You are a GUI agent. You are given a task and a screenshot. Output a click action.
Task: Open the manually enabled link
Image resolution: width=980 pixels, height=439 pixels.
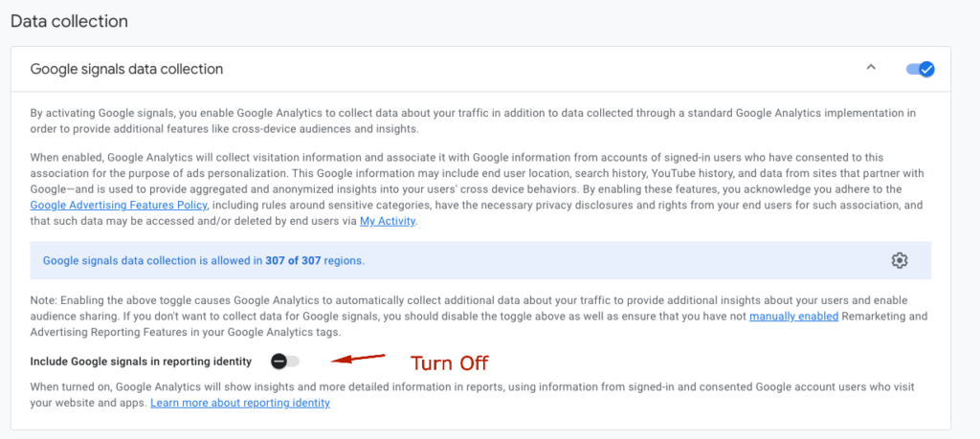tap(793, 316)
